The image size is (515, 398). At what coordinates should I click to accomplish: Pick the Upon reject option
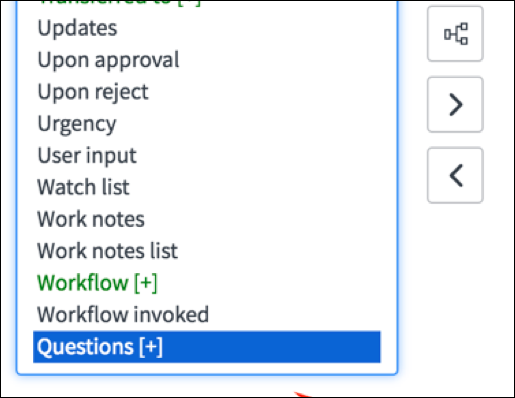93,92
